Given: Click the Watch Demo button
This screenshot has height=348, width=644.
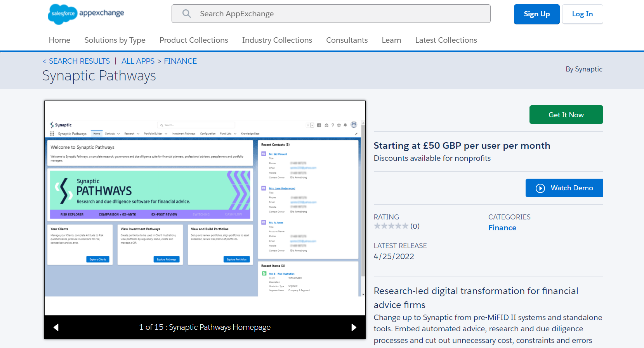Looking at the screenshot, I should 564,188.
